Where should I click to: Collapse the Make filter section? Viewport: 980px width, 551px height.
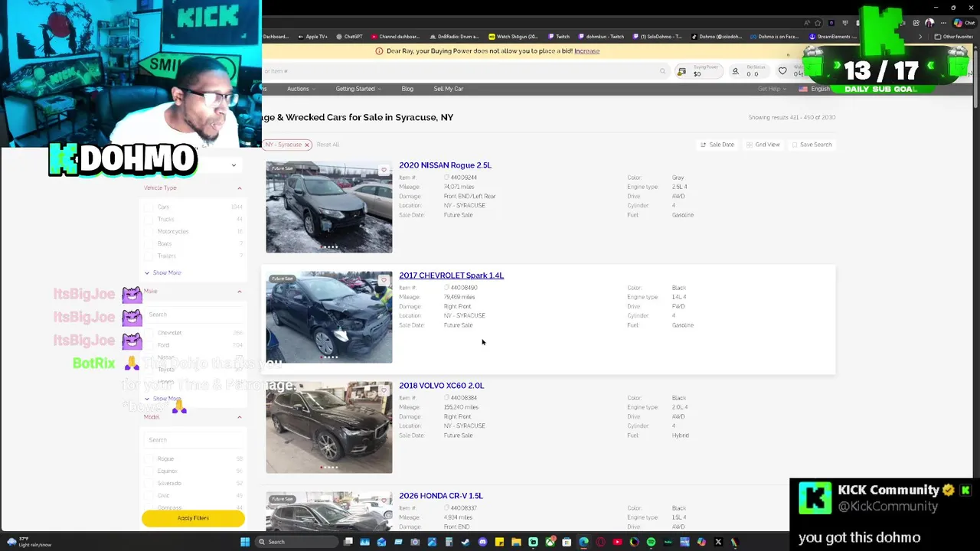(x=239, y=292)
